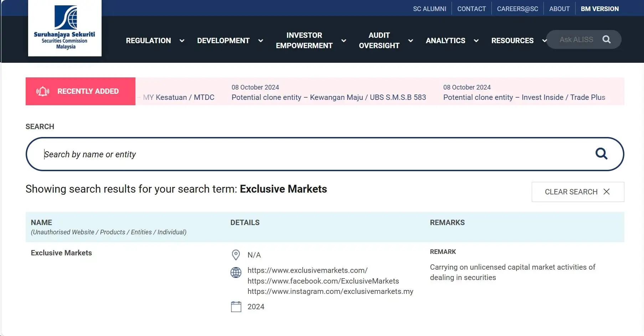Screen dimensions: 644x336
Task: Click the search magnifier icon in entity search
Action: tap(602, 154)
